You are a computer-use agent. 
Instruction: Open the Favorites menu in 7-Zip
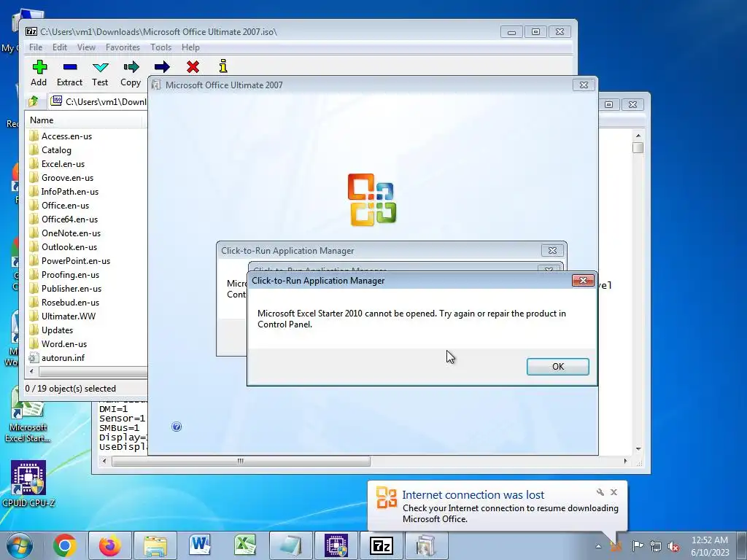tap(123, 47)
